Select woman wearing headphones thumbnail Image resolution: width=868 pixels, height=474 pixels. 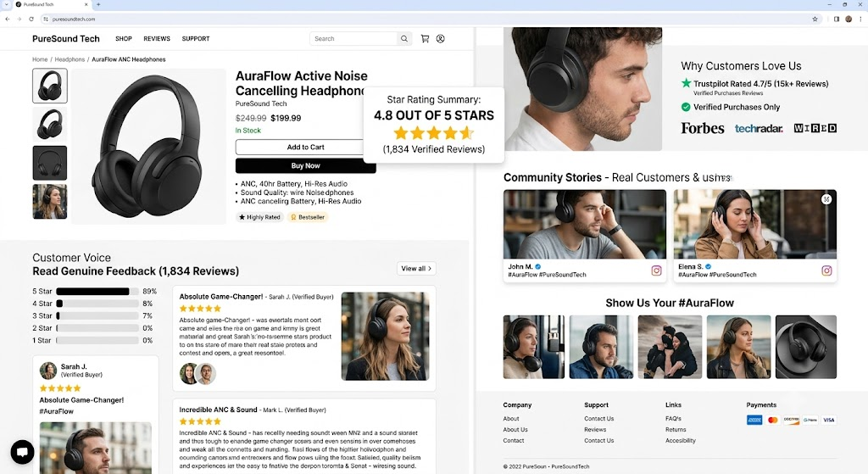coord(50,202)
